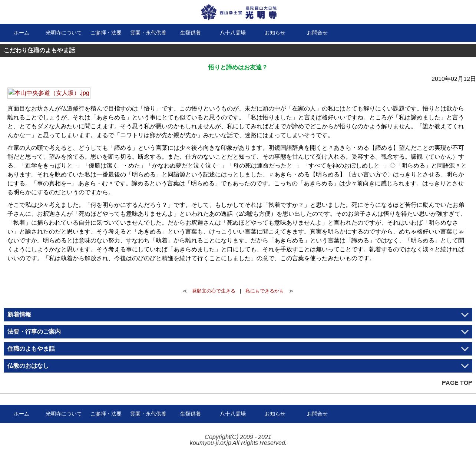Click the PAGE TOP link

(457, 383)
